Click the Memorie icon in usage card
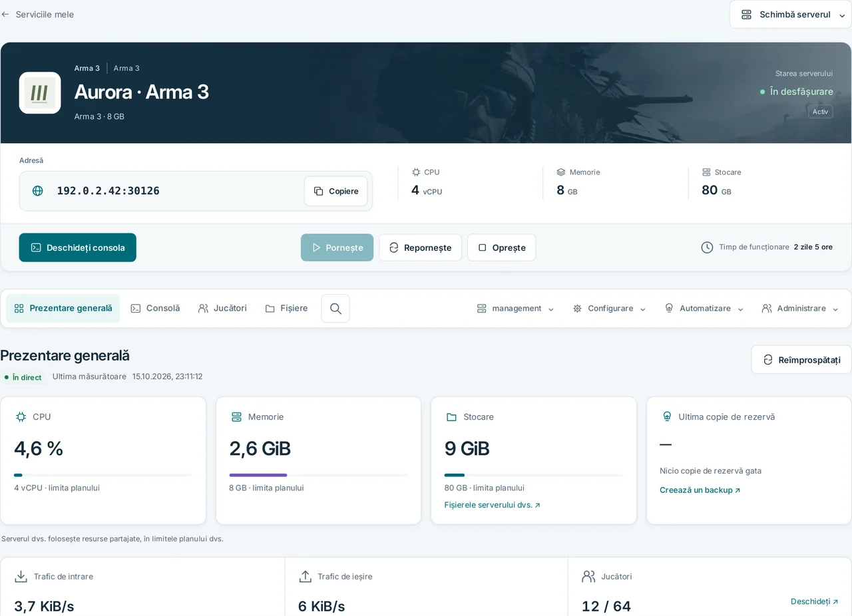 pos(236,417)
